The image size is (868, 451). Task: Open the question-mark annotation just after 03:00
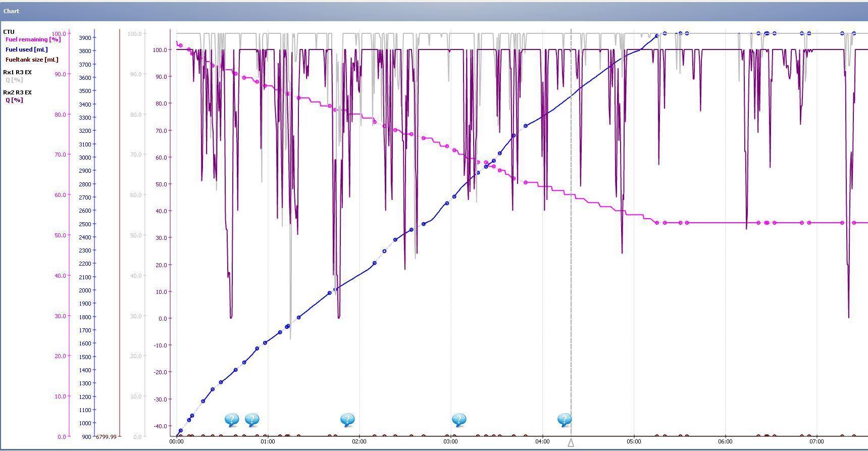click(x=458, y=420)
